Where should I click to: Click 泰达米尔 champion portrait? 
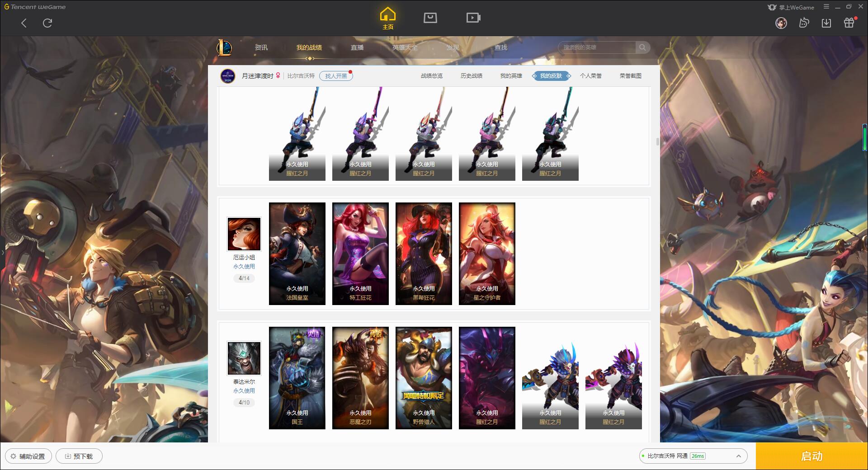point(244,358)
